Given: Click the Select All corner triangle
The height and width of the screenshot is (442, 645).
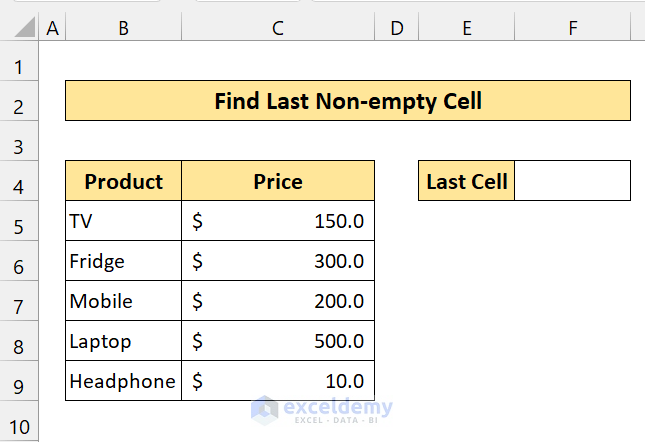Looking at the screenshot, I should click(20, 29).
